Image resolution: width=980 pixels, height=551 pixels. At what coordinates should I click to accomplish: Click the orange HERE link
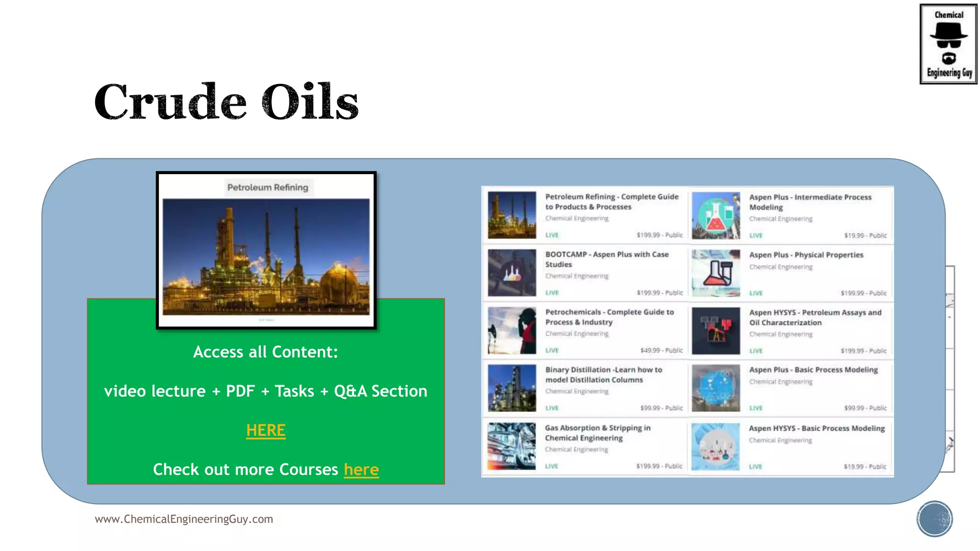coord(266,430)
